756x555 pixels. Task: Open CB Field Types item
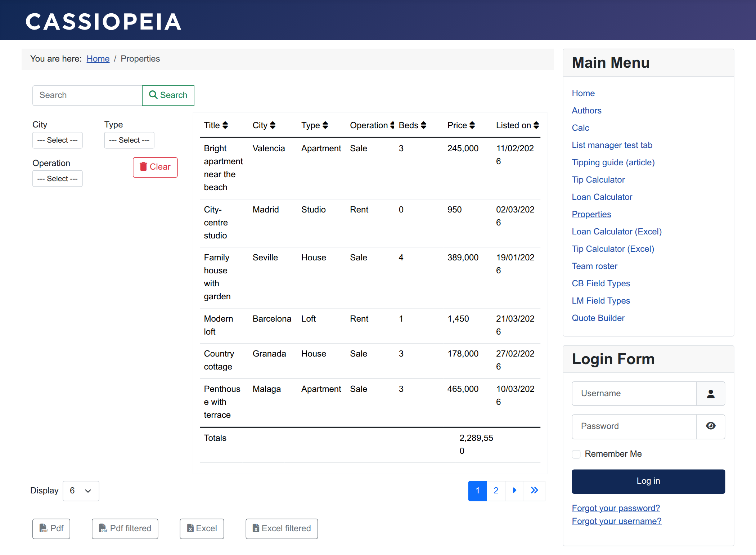[601, 283]
